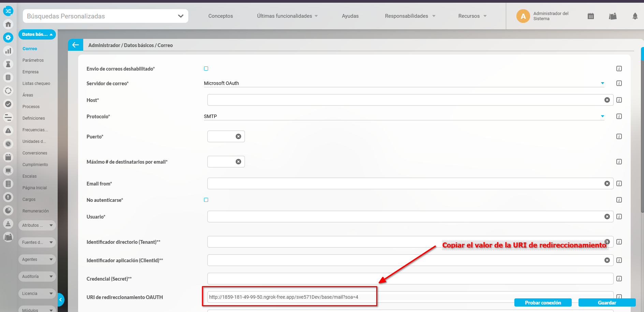This screenshot has height=312, width=644.
Task: Open the calendar icon in top bar
Action: coord(591,16)
